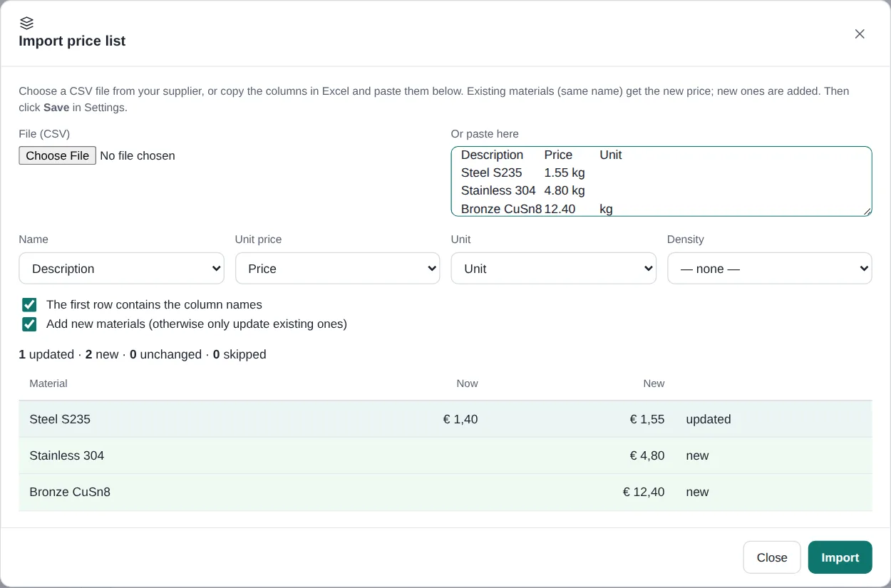This screenshot has width=891, height=588.
Task: Click the Close button at the bottom
Action: click(x=772, y=557)
